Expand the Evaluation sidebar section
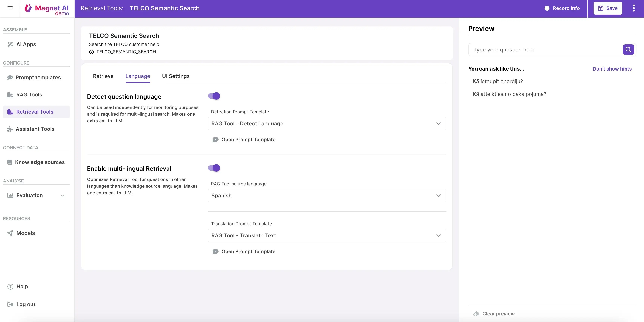 (x=62, y=196)
